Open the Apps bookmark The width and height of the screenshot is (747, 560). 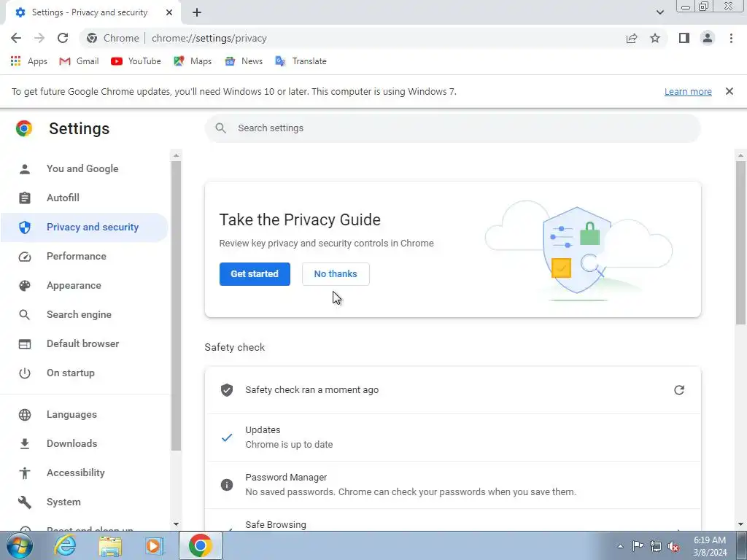pos(28,61)
